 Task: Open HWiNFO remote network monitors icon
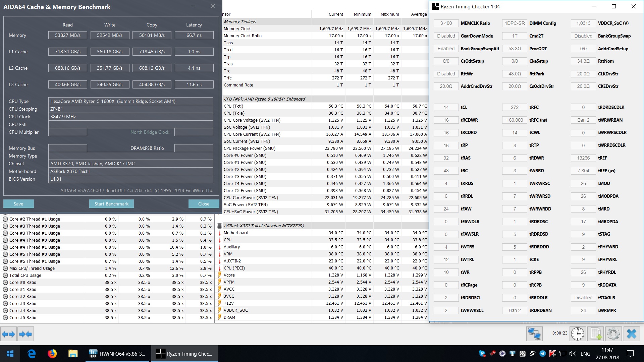tap(534, 334)
